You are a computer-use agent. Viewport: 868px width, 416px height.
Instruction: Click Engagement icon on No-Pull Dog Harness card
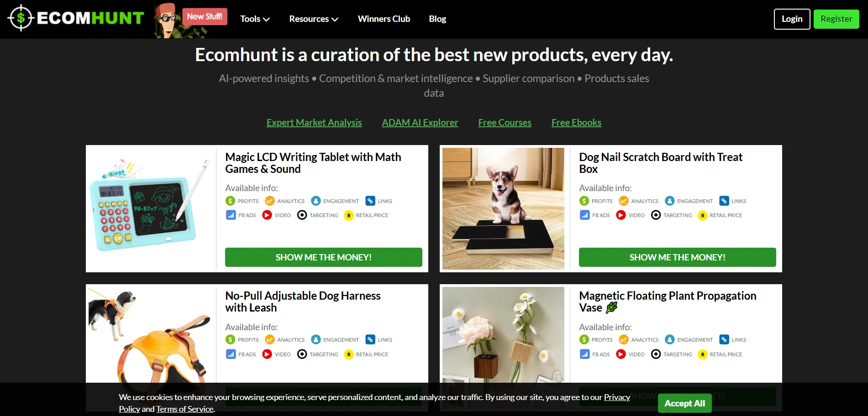[x=316, y=340]
